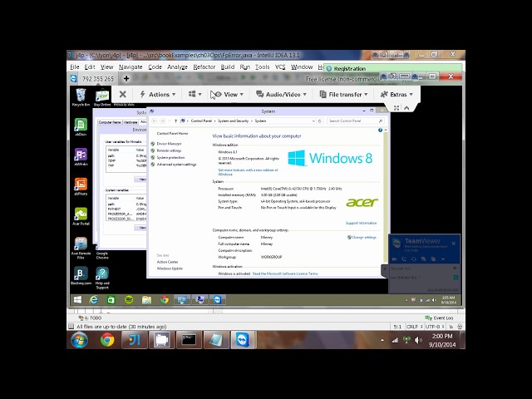Add a new TeamViewer session tab with plus
Image resolution: width=532 pixels, height=399 pixels.
click(x=126, y=79)
